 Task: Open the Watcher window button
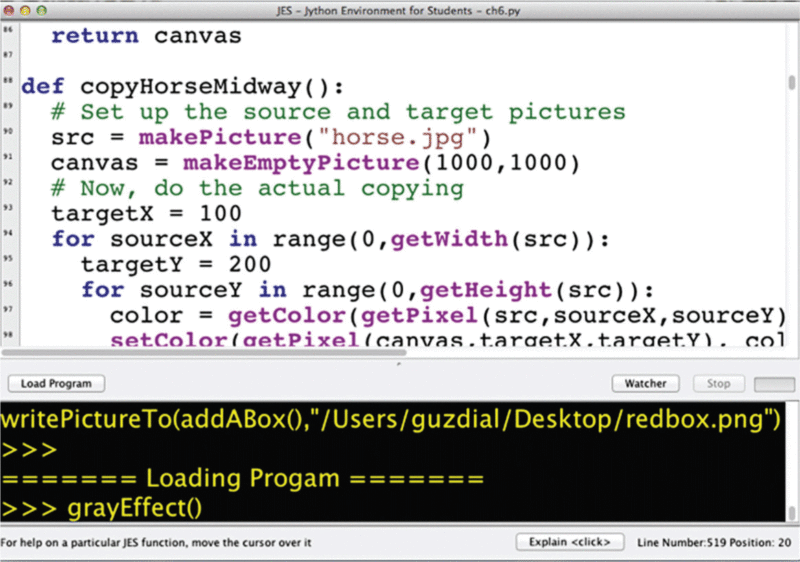[x=645, y=384]
